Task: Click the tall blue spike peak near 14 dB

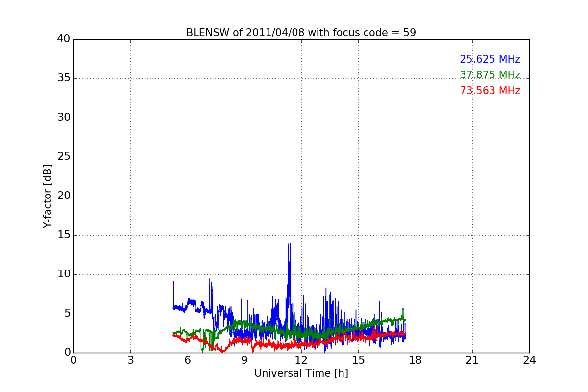Action: point(289,244)
